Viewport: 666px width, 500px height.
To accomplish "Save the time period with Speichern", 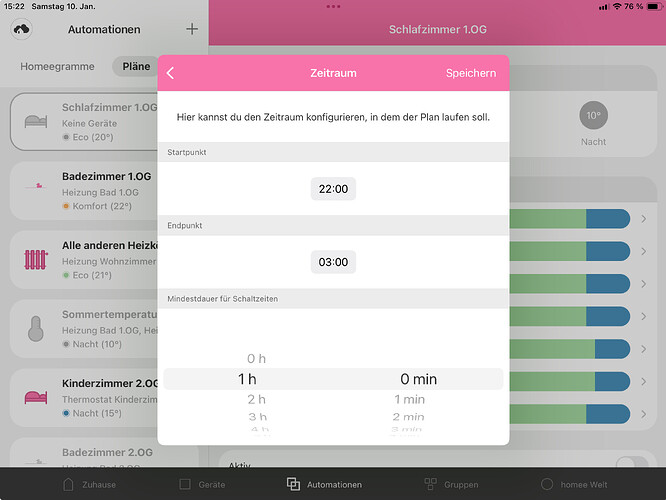I will tap(470, 73).
